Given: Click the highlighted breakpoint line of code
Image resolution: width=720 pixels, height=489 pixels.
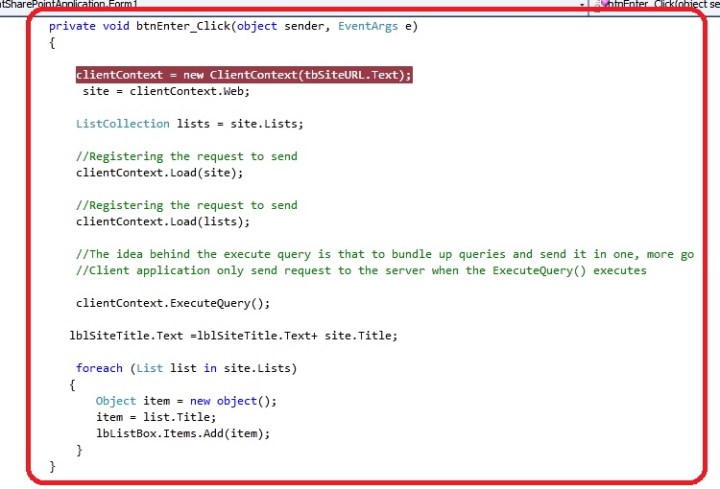Looking at the screenshot, I should 243,75.
